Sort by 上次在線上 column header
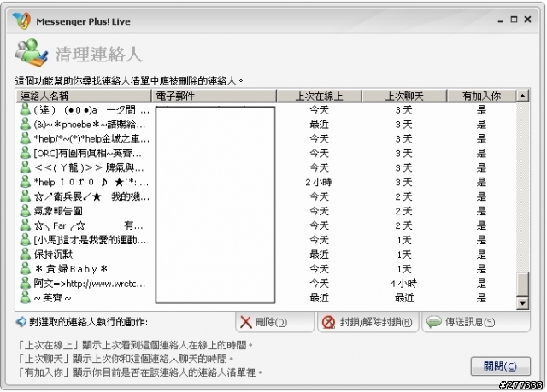The width and height of the screenshot is (547, 392). click(x=319, y=96)
